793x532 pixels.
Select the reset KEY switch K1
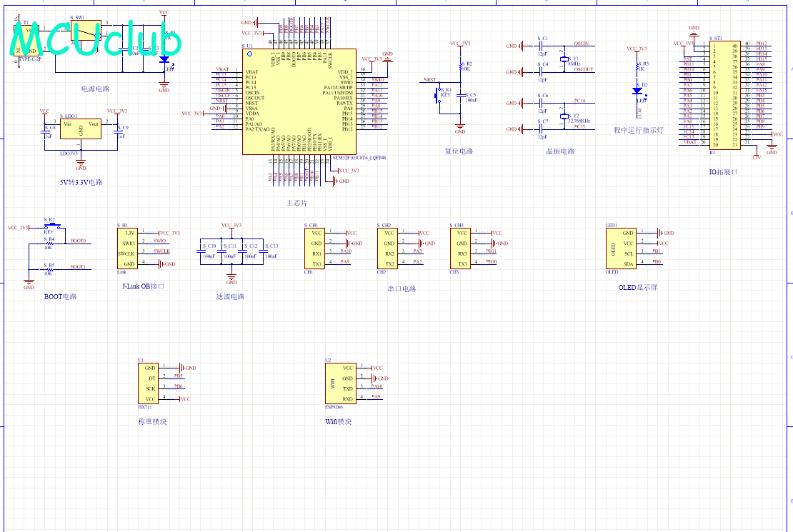(437, 94)
